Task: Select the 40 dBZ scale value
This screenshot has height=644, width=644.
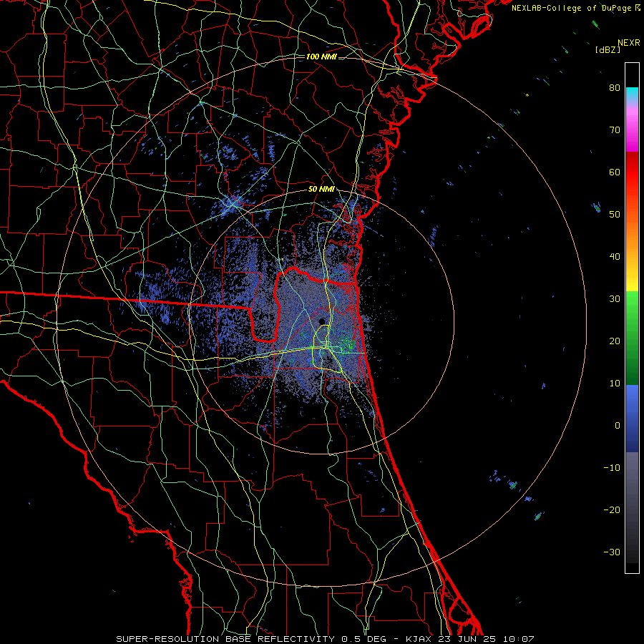Action: [615, 257]
